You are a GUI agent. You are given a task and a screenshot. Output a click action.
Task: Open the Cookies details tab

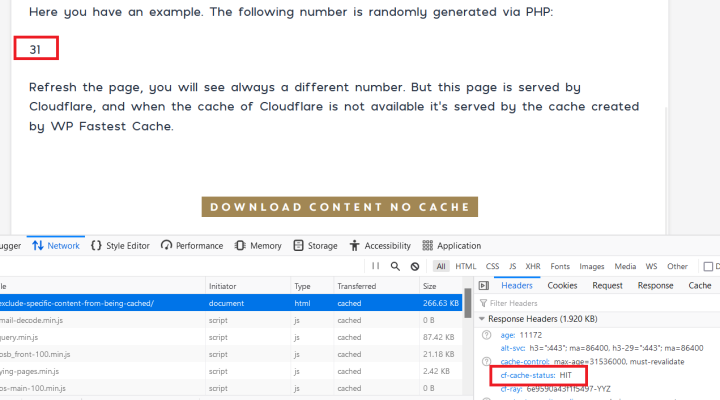pyautogui.click(x=562, y=286)
